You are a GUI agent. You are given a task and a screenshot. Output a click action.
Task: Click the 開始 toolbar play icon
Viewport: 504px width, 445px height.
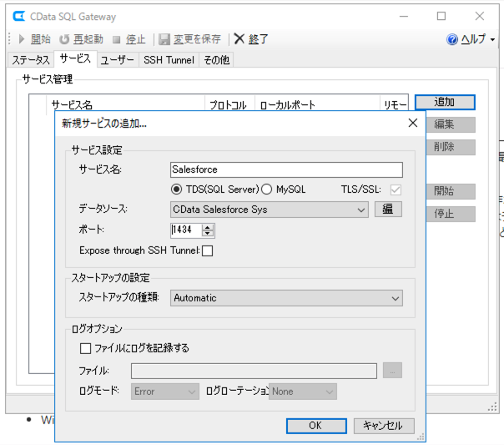pos(22,39)
